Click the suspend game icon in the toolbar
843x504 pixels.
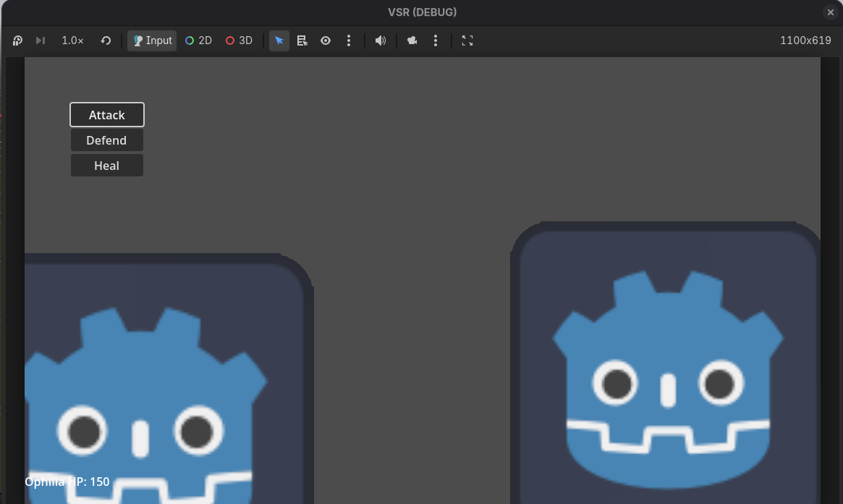tap(18, 40)
